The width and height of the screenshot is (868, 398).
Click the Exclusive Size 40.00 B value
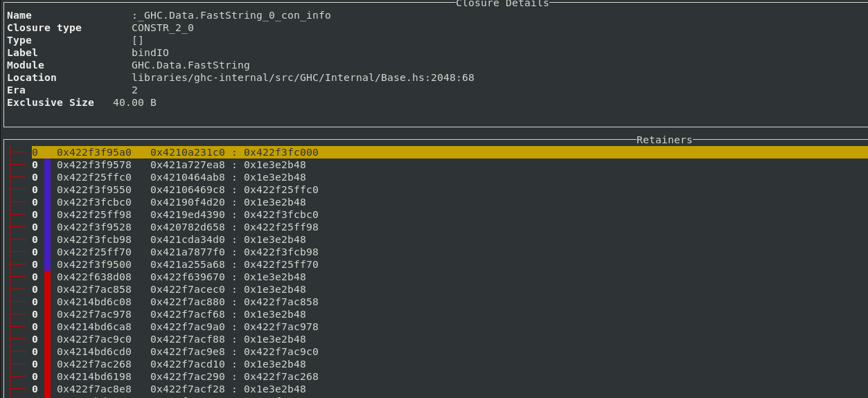[x=134, y=102]
